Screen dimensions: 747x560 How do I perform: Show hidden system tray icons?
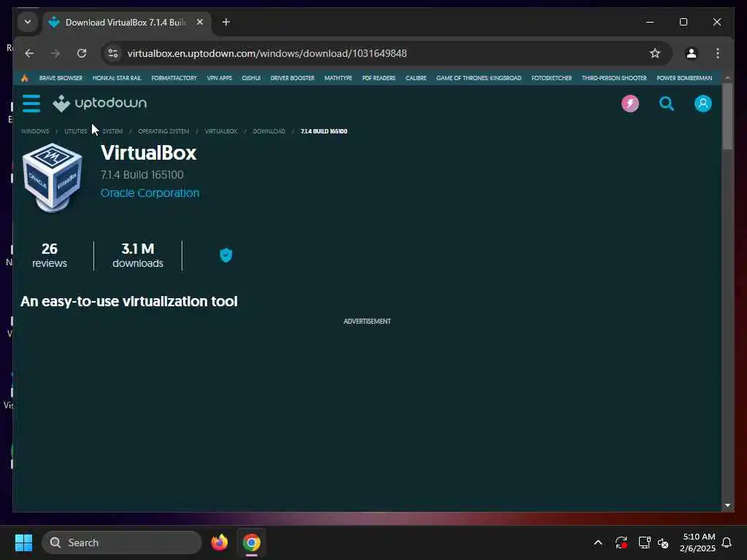[x=598, y=542]
